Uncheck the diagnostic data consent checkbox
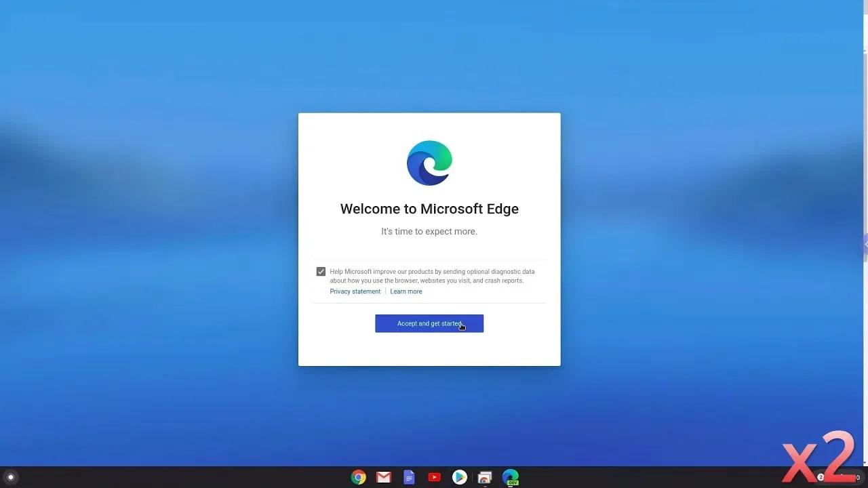The image size is (868, 488). 320,271
